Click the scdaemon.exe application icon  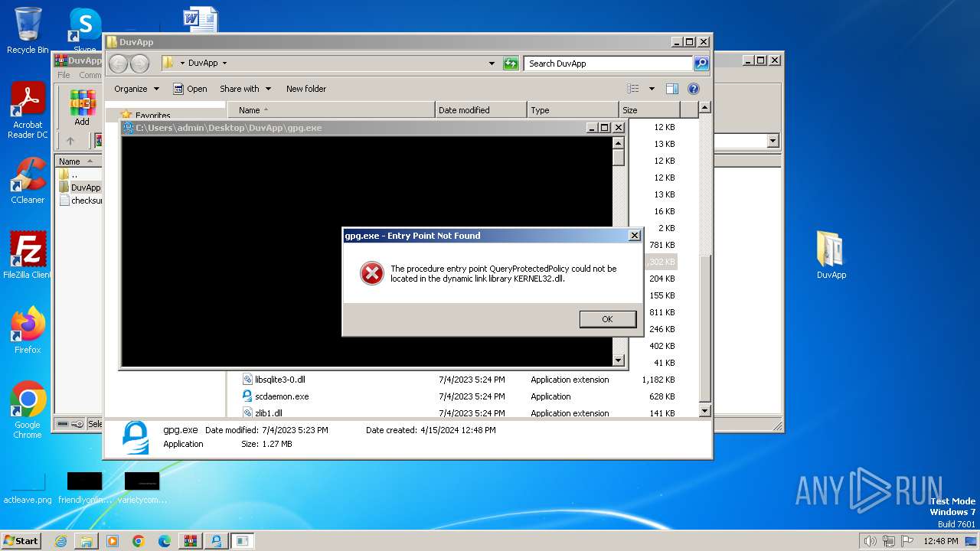[247, 396]
